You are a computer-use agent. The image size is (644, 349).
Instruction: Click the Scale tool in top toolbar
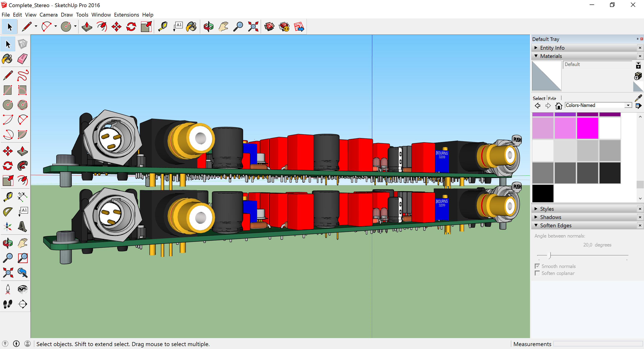(x=146, y=27)
